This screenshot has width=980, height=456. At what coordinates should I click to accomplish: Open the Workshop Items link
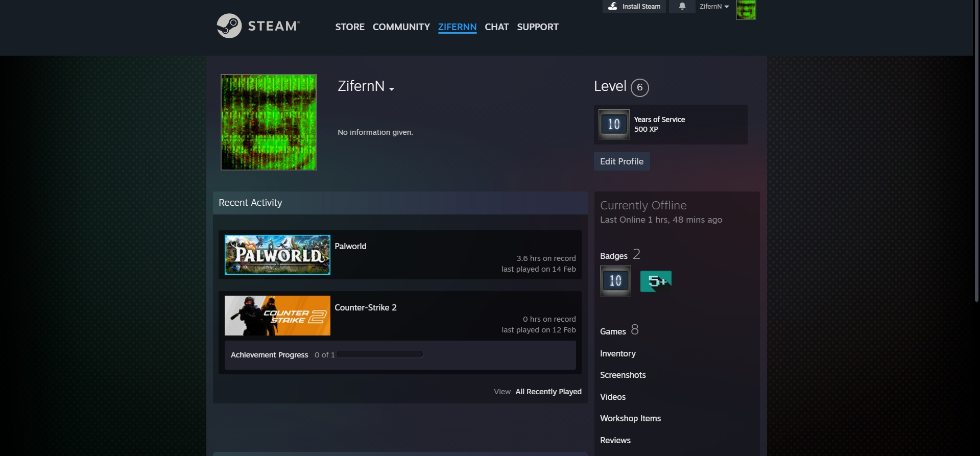(630, 418)
